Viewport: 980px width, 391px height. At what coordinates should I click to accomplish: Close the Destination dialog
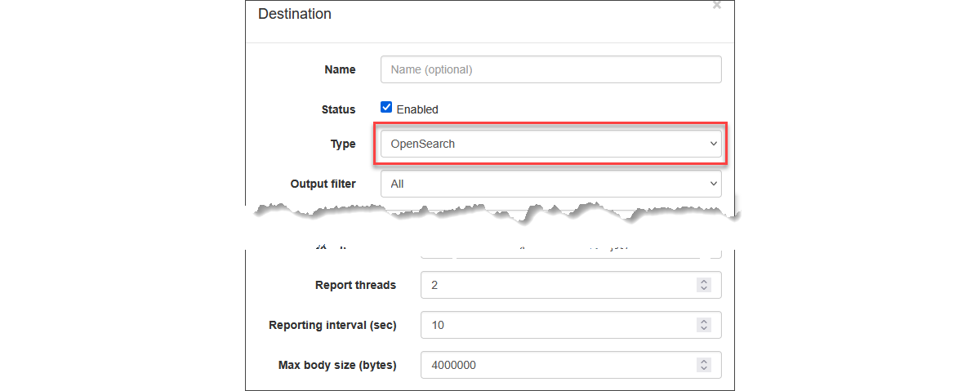click(x=717, y=6)
